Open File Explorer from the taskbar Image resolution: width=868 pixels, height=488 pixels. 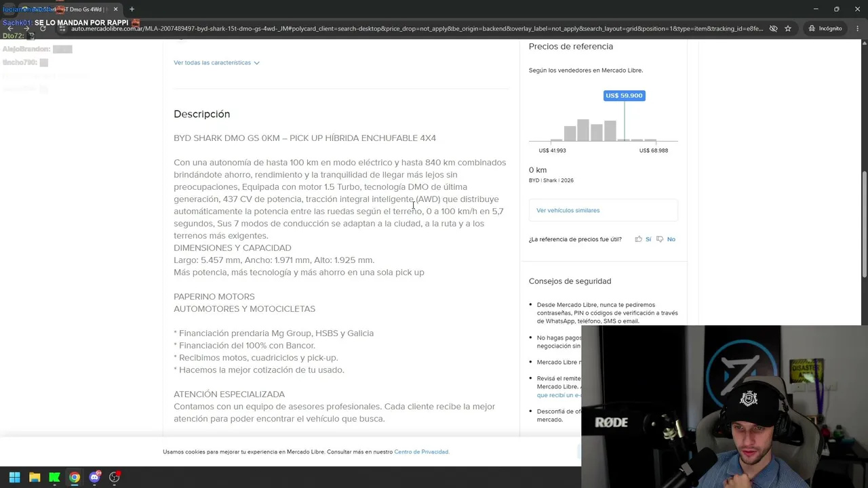(35, 477)
